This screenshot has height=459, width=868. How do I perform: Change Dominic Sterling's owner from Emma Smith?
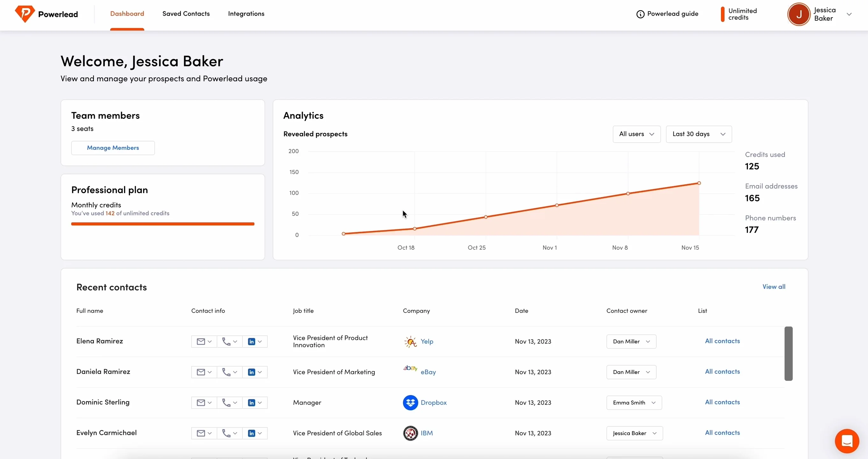[634, 403]
